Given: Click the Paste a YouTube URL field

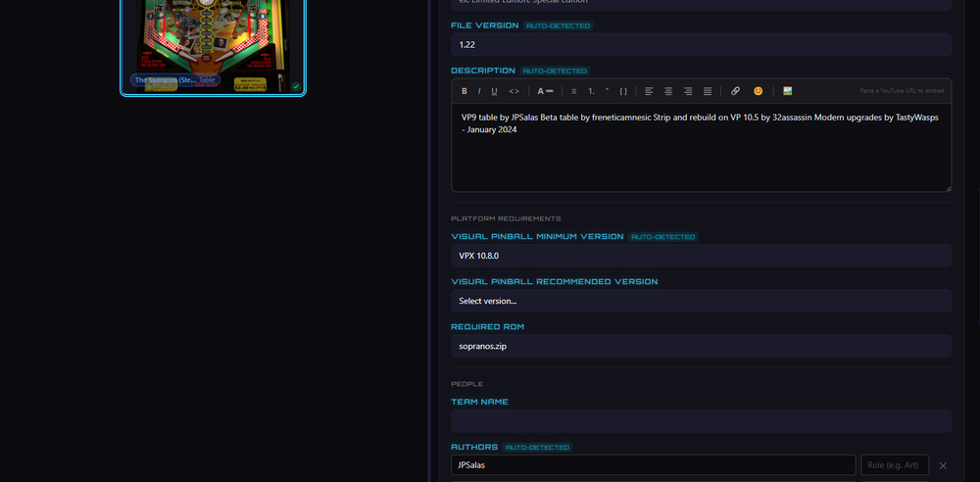Looking at the screenshot, I should coord(902,91).
